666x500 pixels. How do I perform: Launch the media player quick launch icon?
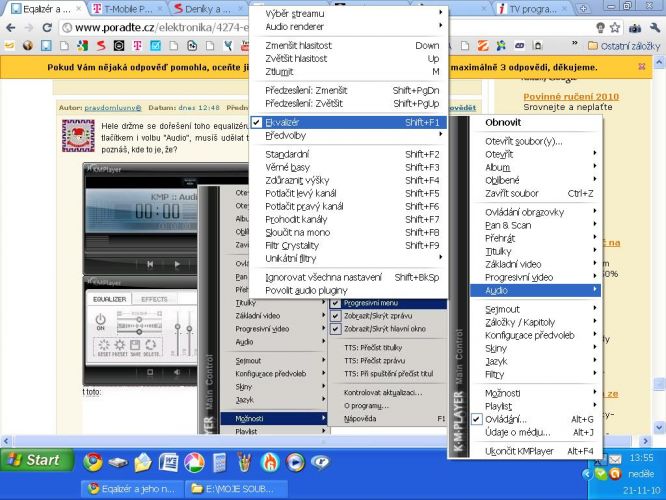pyautogui.click(x=295, y=462)
